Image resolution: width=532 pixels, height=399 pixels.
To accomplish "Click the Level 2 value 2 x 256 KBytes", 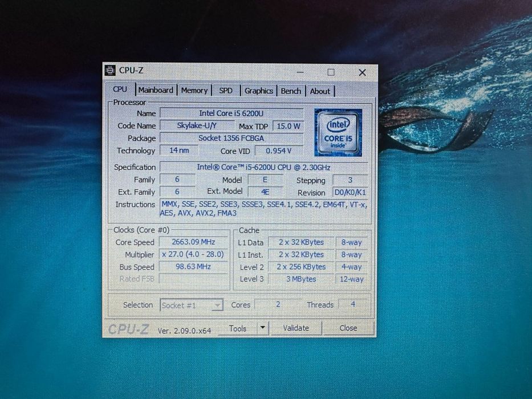I will click(x=301, y=267).
